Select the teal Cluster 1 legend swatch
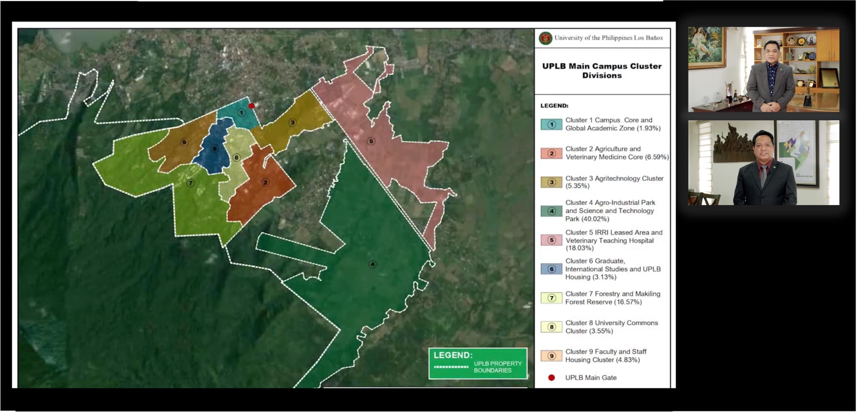Image resolution: width=868 pixels, height=412 pixels. (x=551, y=125)
